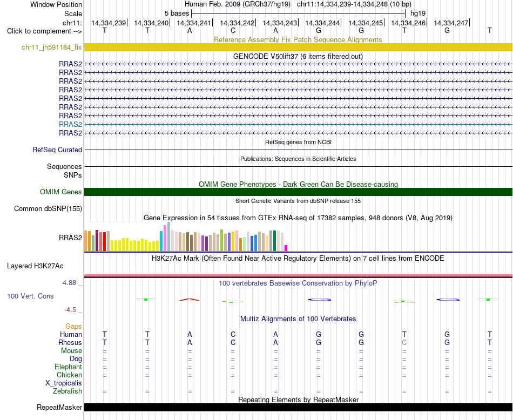Select the Mouse species row label
Screen dimensions: 513x420
(71, 351)
